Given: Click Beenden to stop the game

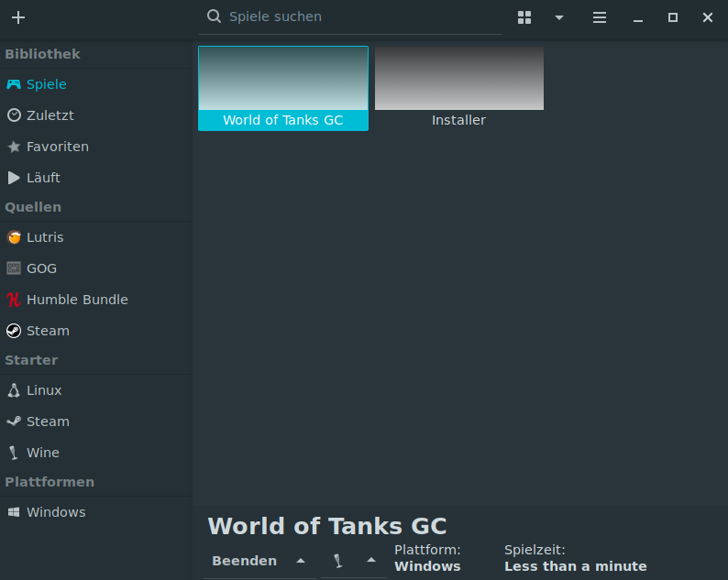Looking at the screenshot, I should tap(245, 562).
